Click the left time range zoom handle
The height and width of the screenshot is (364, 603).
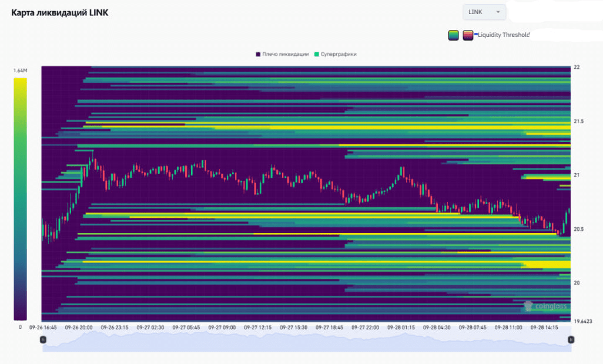coord(43,339)
